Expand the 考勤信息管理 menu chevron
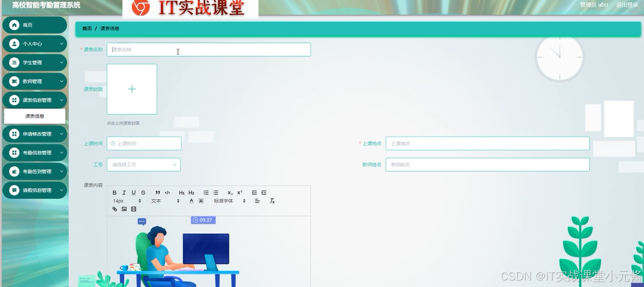 [62, 153]
